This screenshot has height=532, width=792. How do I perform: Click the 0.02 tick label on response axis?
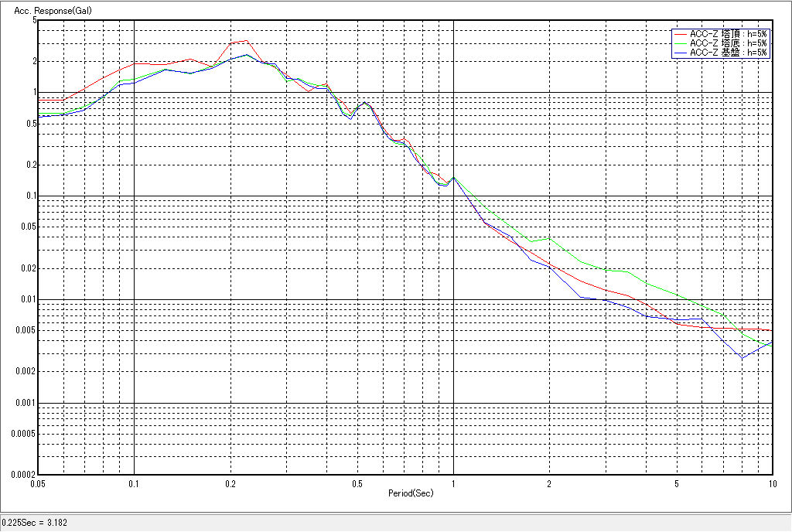(29, 268)
